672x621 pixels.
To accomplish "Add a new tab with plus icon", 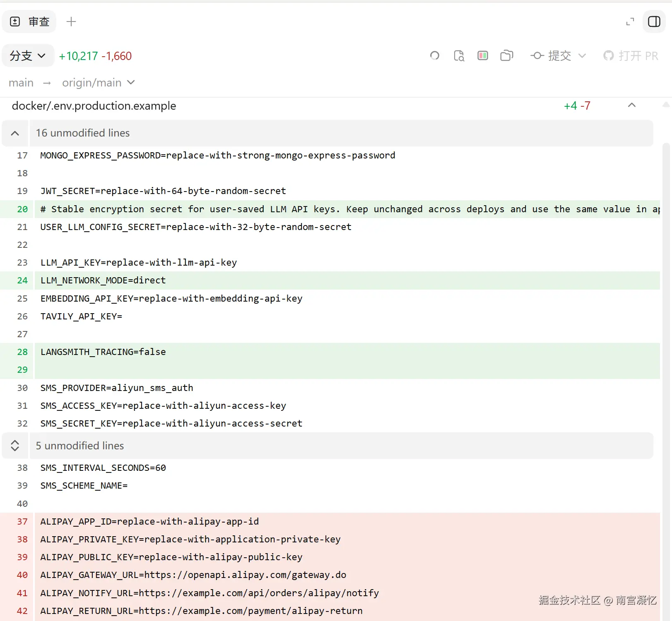I will (x=71, y=22).
